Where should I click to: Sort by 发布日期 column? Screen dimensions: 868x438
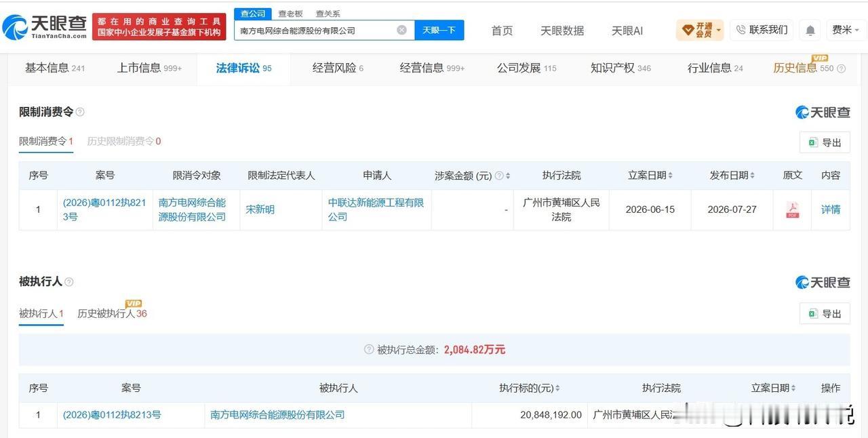[752, 176]
